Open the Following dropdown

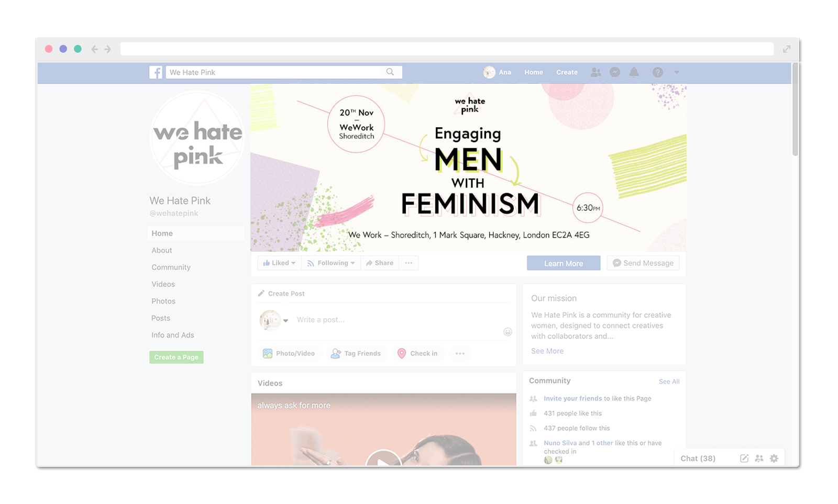click(330, 263)
